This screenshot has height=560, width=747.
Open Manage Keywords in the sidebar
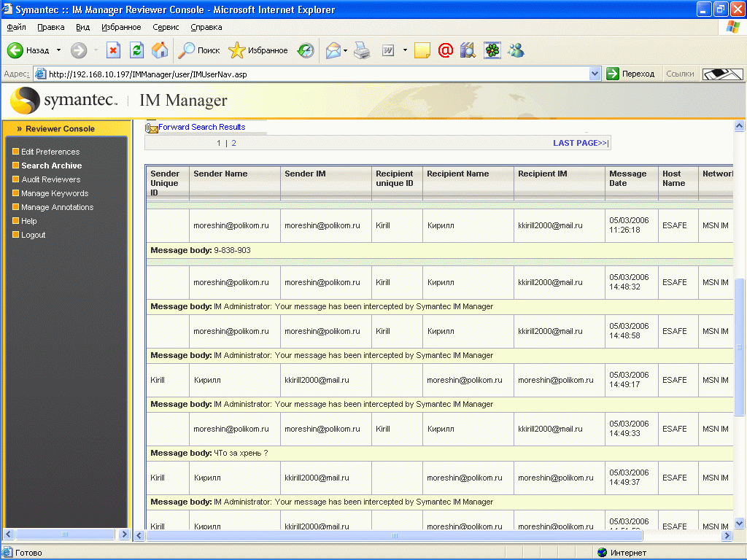pyautogui.click(x=55, y=193)
